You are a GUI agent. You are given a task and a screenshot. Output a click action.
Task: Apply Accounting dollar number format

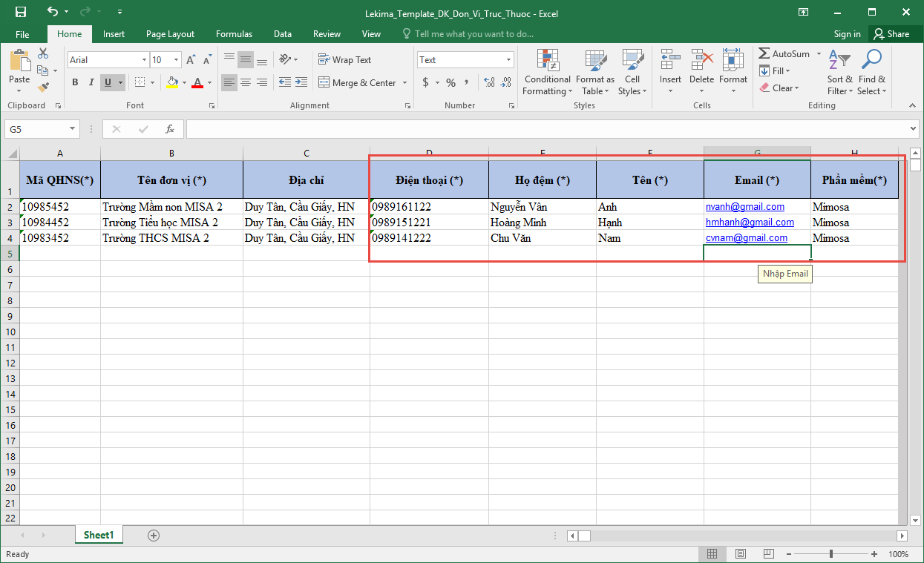tap(425, 82)
